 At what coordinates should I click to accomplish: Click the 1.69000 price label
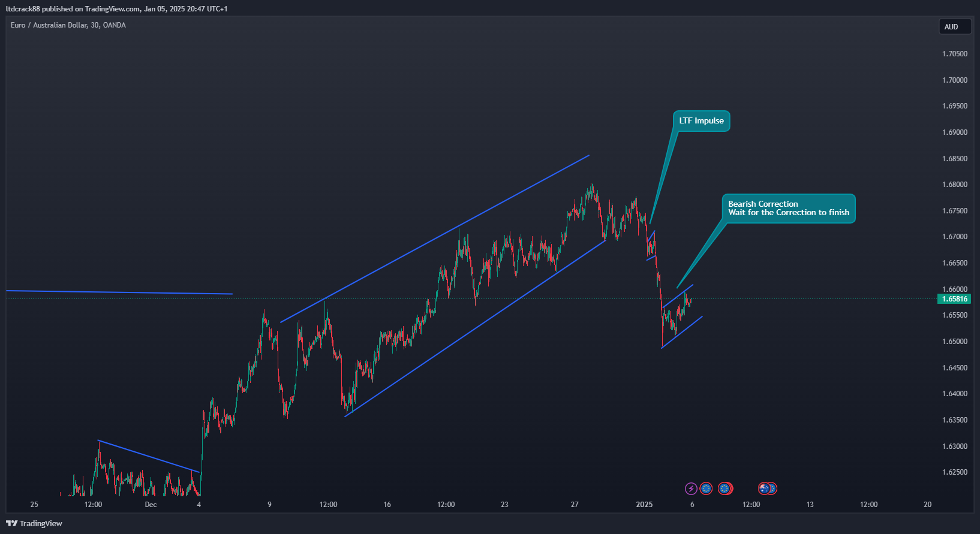tap(955, 132)
